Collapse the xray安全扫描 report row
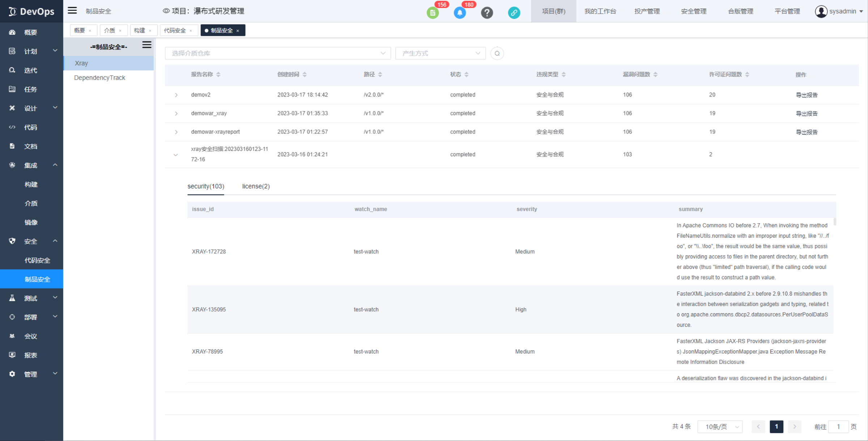 tap(176, 154)
